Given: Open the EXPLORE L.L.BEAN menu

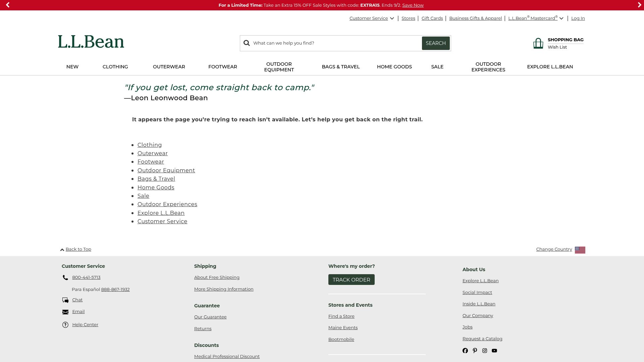Looking at the screenshot, I should pos(550,67).
